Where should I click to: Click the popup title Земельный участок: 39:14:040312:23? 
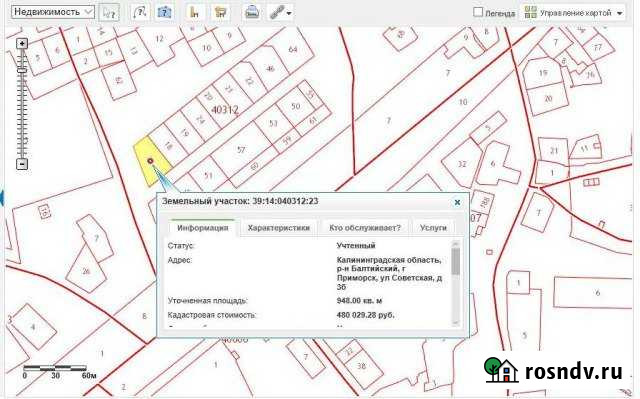tap(240, 201)
